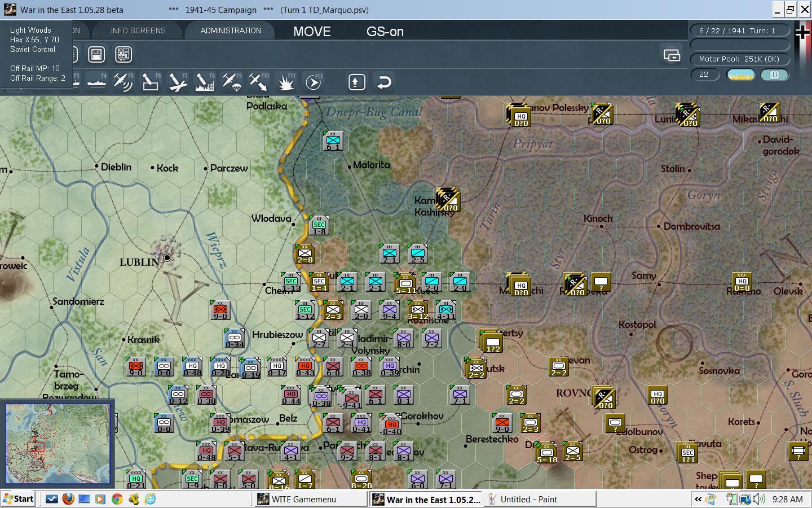Launch Internet Explorer from the quick launch bar
This screenshot has width=812, height=508.
point(151,499)
